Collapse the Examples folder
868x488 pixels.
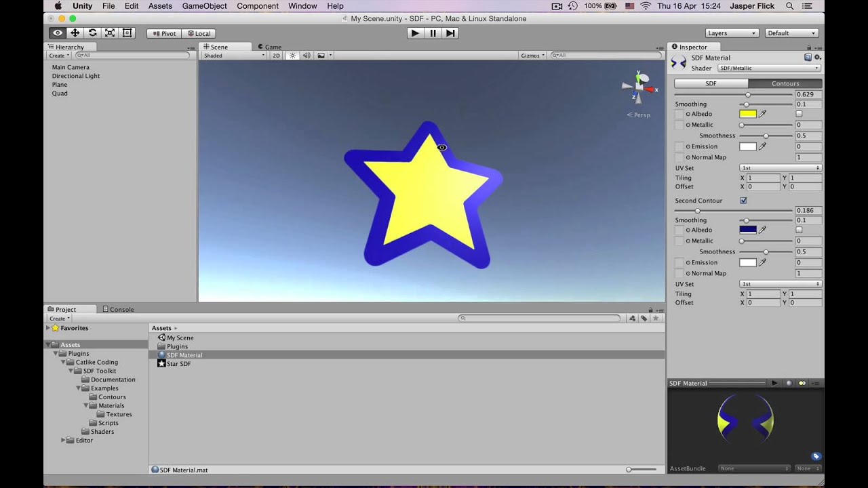(x=78, y=388)
